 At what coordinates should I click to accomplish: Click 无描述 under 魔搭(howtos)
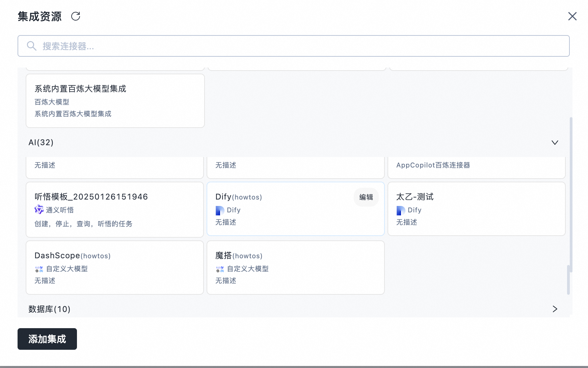(226, 281)
